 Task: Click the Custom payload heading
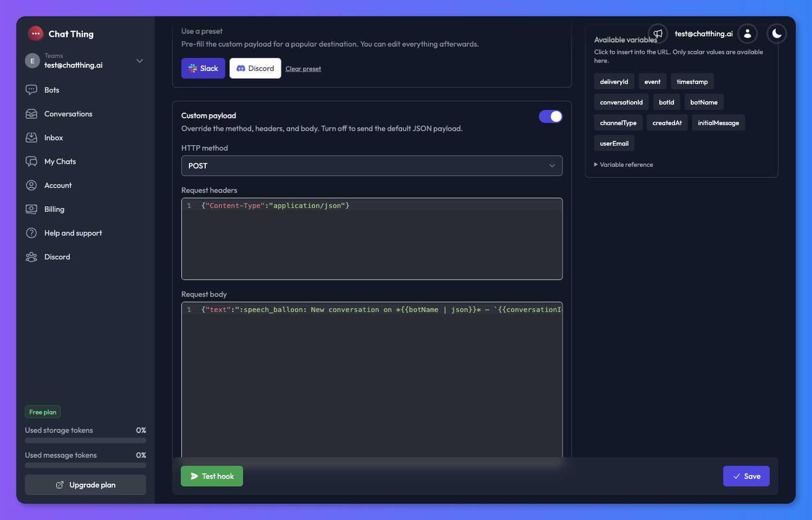(x=208, y=116)
